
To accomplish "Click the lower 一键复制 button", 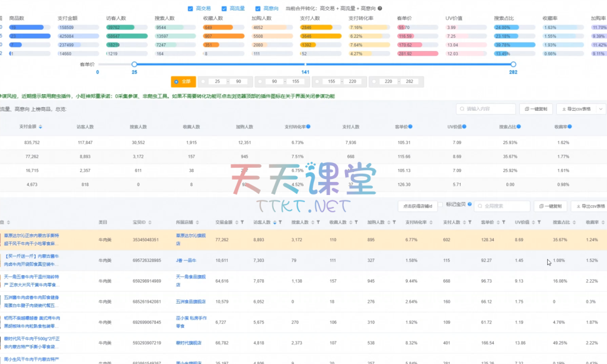I will click(551, 206).
